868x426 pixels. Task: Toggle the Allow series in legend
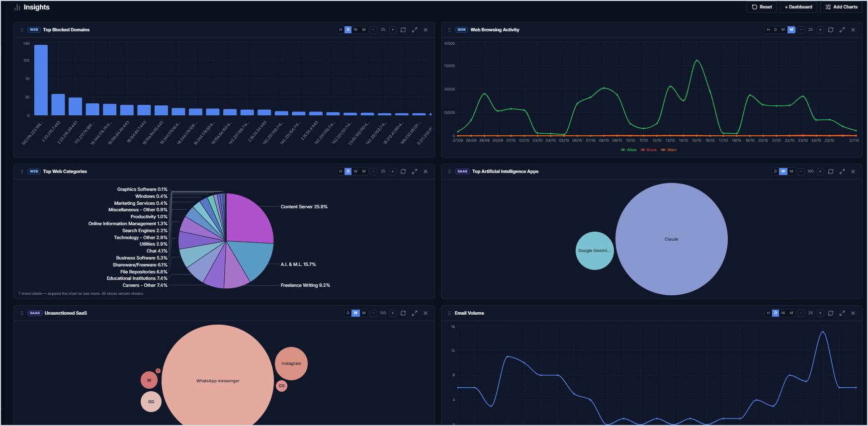click(x=628, y=150)
